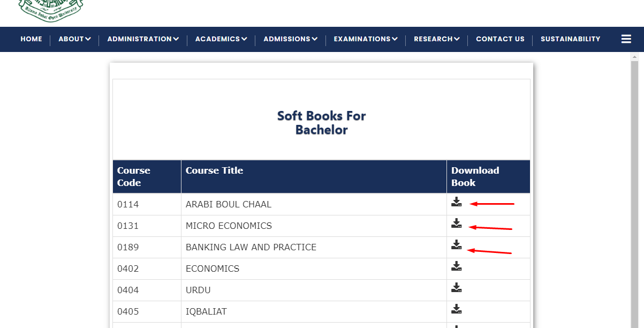644x328 pixels.
Task: Open the ACADEMICS dropdown
Action: (x=221, y=39)
